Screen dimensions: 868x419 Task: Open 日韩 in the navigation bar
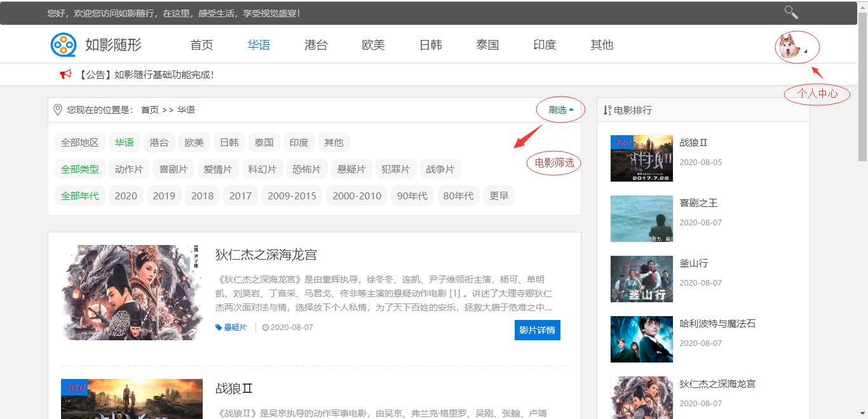tap(430, 44)
